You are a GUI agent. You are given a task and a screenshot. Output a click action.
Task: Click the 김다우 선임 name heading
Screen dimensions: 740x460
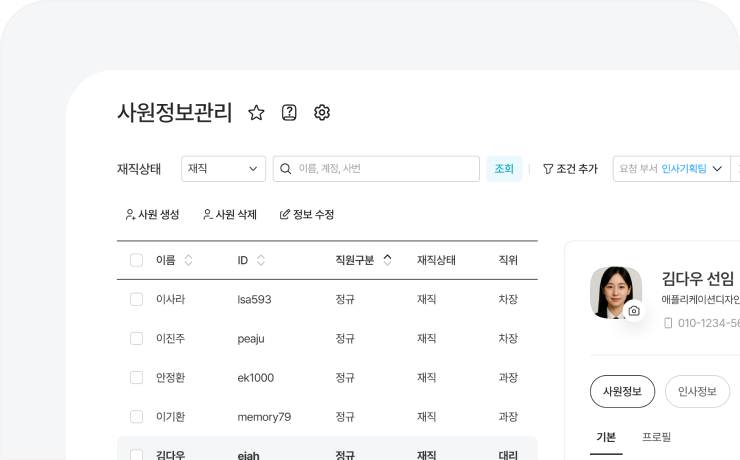click(698, 279)
